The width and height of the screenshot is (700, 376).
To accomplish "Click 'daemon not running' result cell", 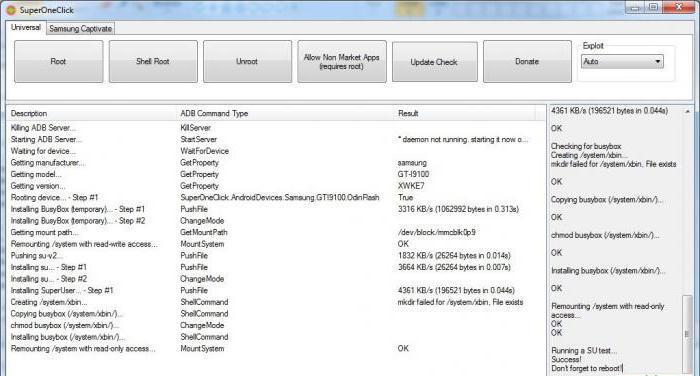I will [462, 139].
